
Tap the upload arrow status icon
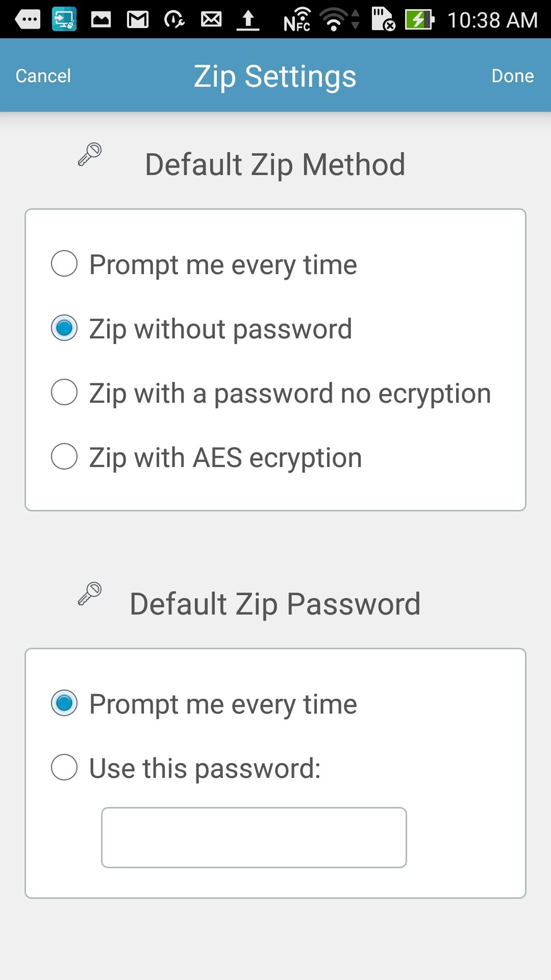tap(247, 19)
